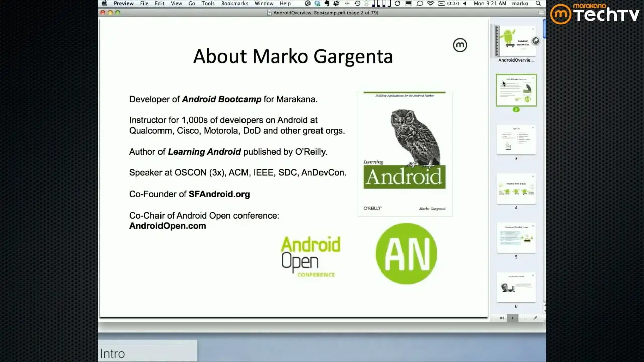Click the Android Bootcamp bold text
Viewport: 644px width, 362px height.
[x=221, y=99]
